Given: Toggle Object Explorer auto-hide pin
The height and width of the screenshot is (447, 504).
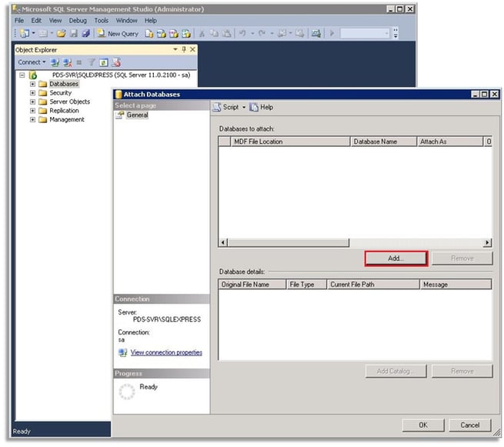Looking at the screenshot, I should pyautogui.click(x=184, y=49).
